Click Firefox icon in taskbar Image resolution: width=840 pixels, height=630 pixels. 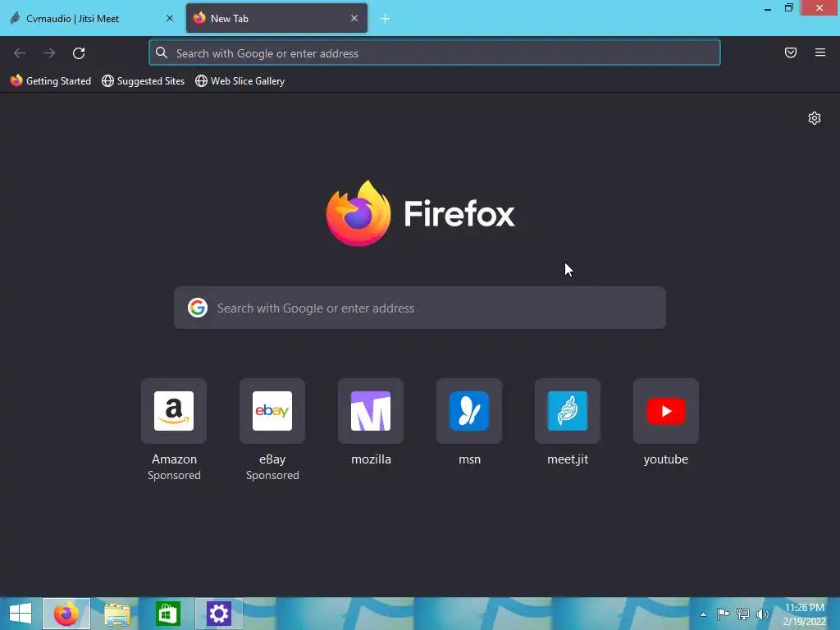coord(66,614)
